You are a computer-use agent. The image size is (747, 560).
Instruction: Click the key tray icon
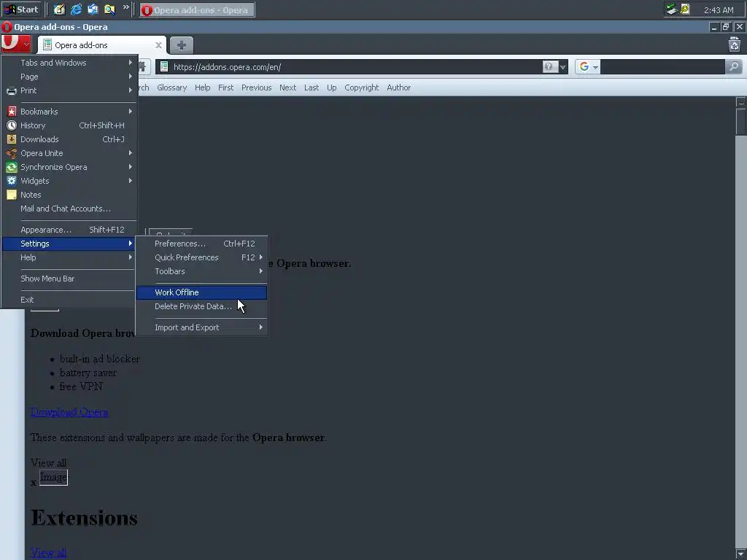point(685,9)
